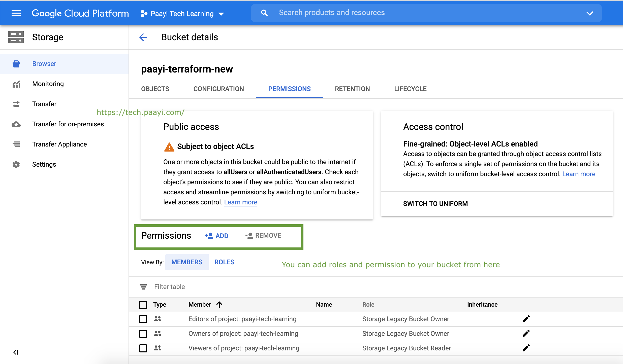Viewport: 623px width, 364px height.
Task: Click the Search products and resources field
Action: [x=426, y=13]
